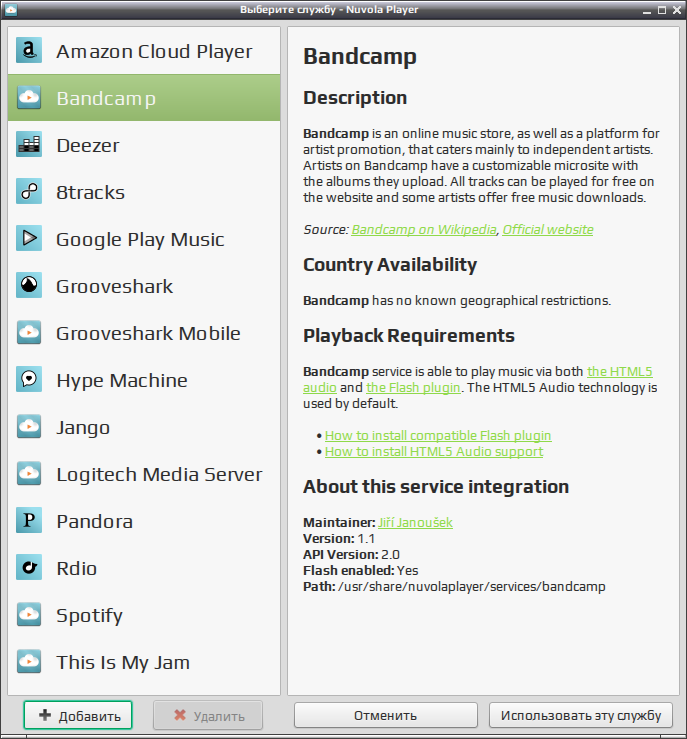Open the Official website link
This screenshot has height=739, width=687.
point(548,230)
